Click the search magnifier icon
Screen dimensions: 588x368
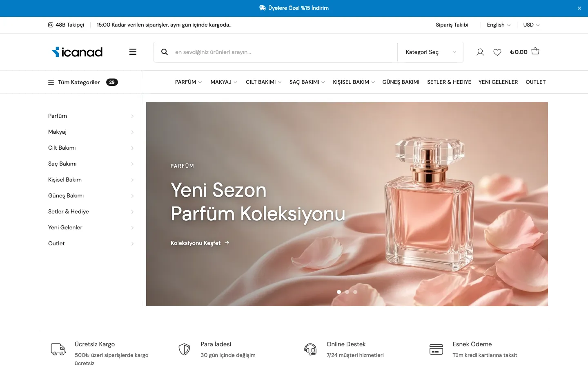tap(165, 52)
